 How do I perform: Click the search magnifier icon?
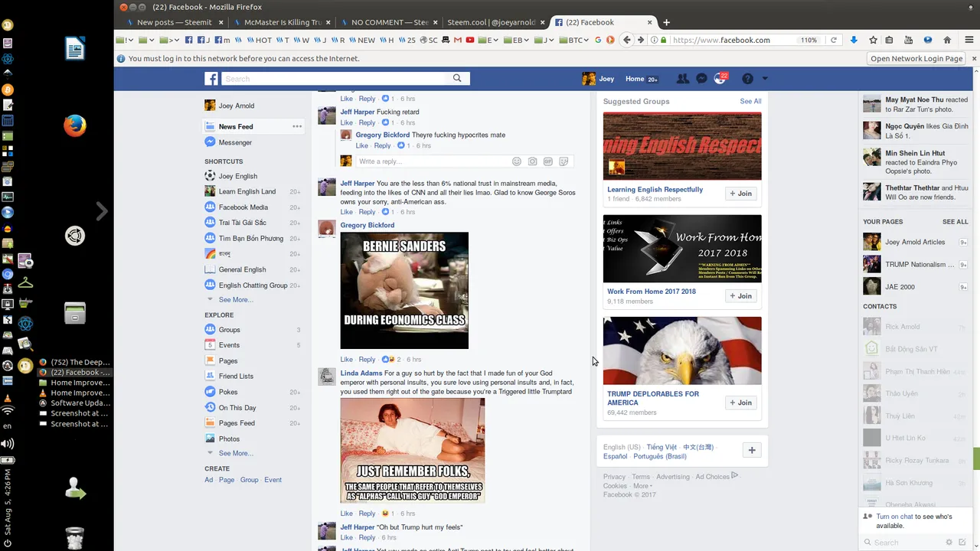tap(457, 78)
